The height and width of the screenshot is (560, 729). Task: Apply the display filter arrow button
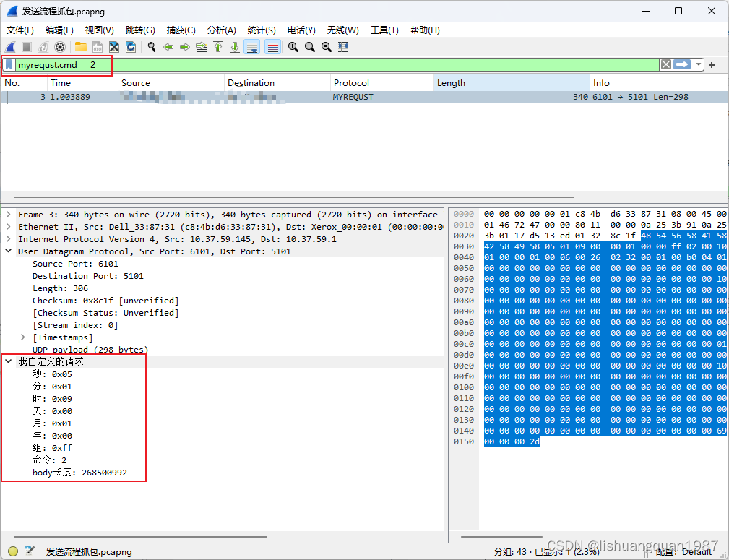coord(682,65)
